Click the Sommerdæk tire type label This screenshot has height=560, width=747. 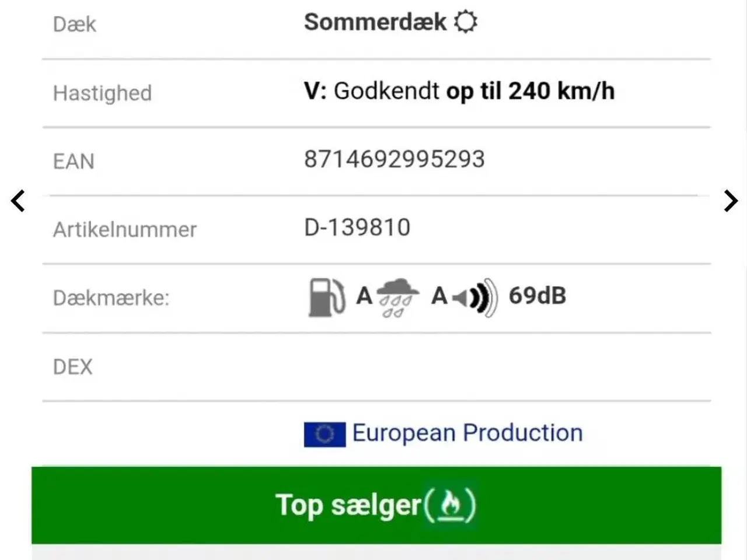376,21
